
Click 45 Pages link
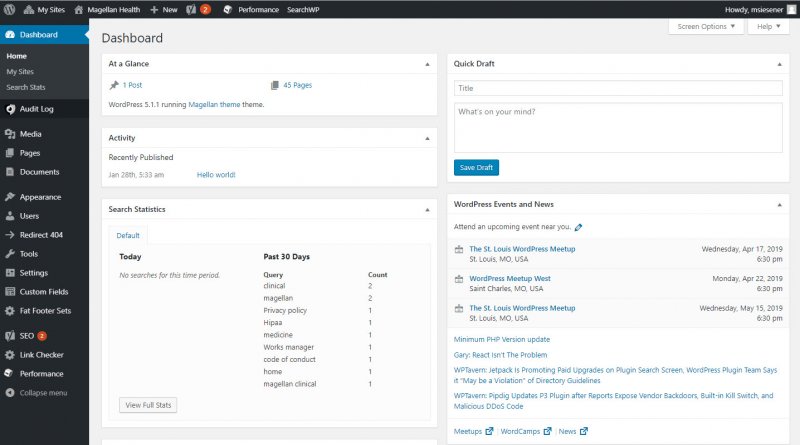pos(297,85)
